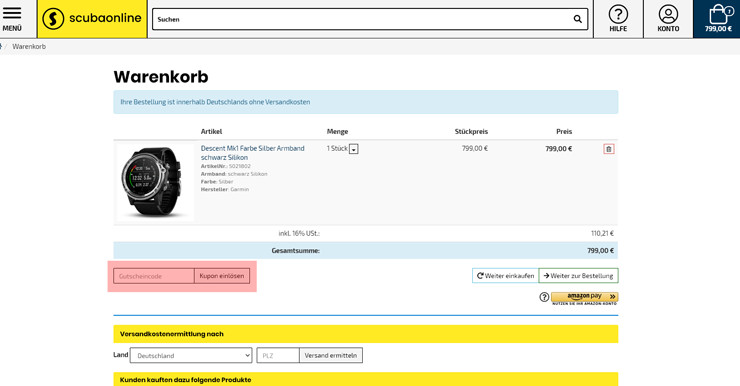Proceed with Weiter zur Bestellung

pyautogui.click(x=578, y=276)
